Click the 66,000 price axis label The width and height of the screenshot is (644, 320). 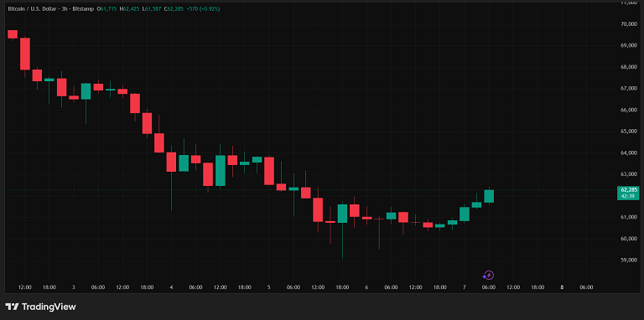click(x=629, y=110)
